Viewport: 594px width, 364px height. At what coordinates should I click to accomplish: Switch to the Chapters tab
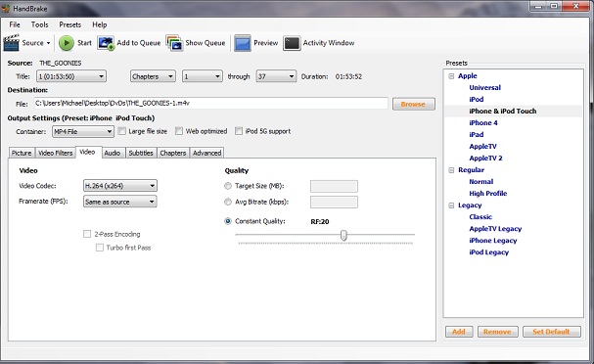tap(173, 153)
